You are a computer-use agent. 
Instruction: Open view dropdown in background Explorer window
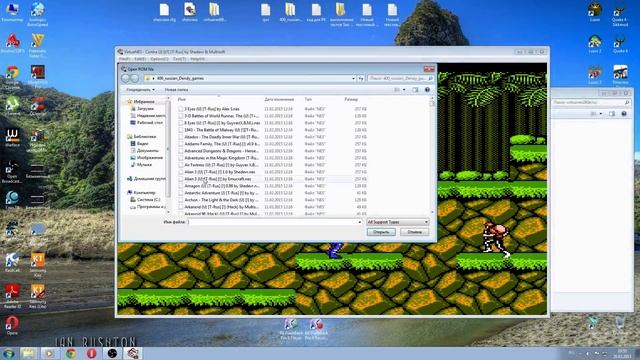(601, 114)
